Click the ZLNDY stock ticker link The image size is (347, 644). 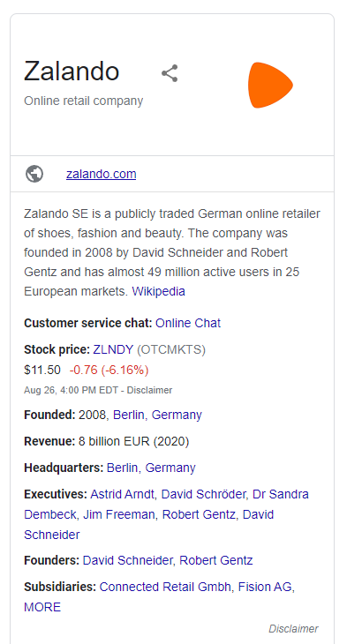pyautogui.click(x=114, y=349)
